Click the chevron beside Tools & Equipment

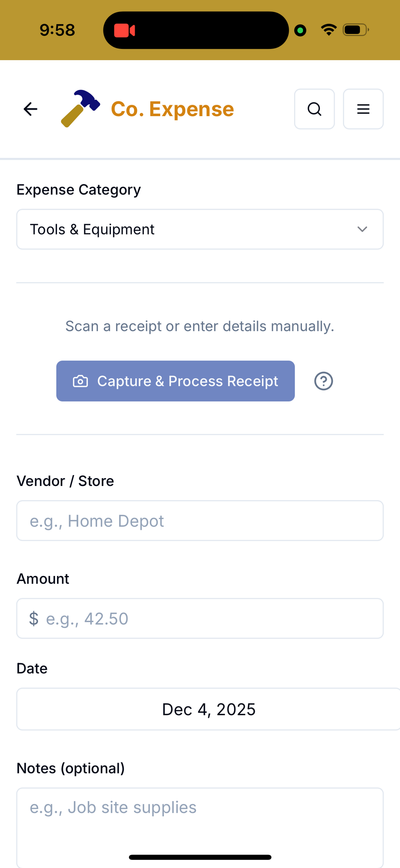pos(362,230)
